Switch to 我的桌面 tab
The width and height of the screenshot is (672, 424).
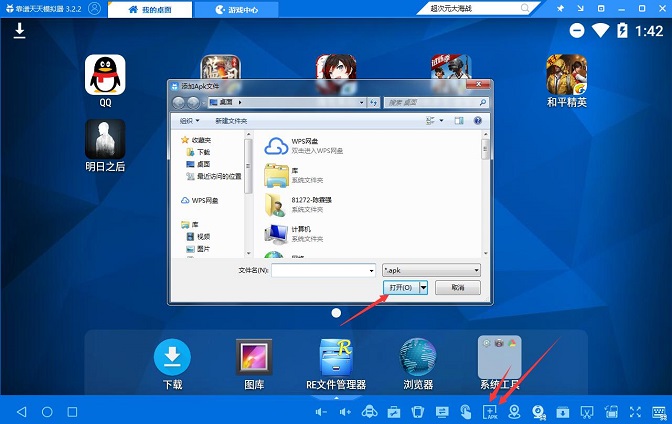click(150, 9)
